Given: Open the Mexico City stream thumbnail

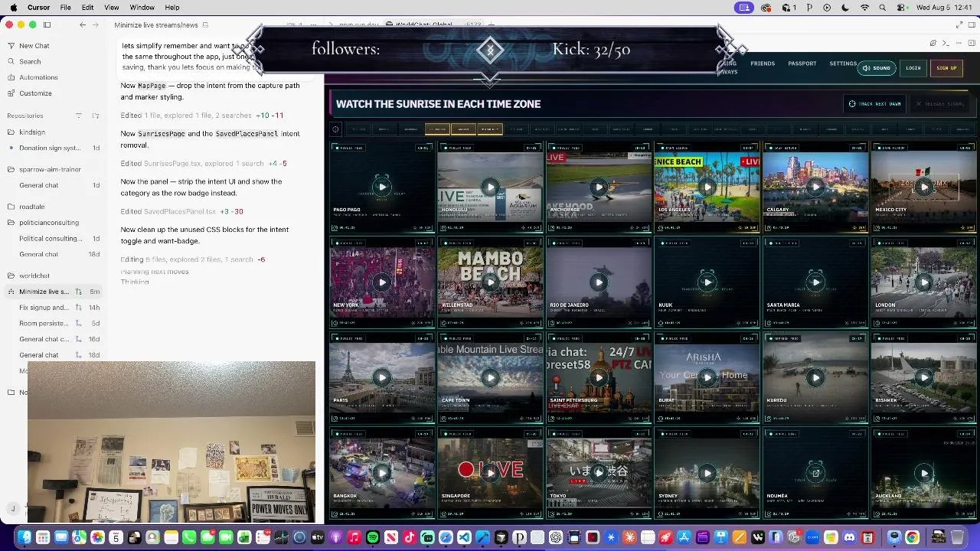Looking at the screenshot, I should 924,187.
